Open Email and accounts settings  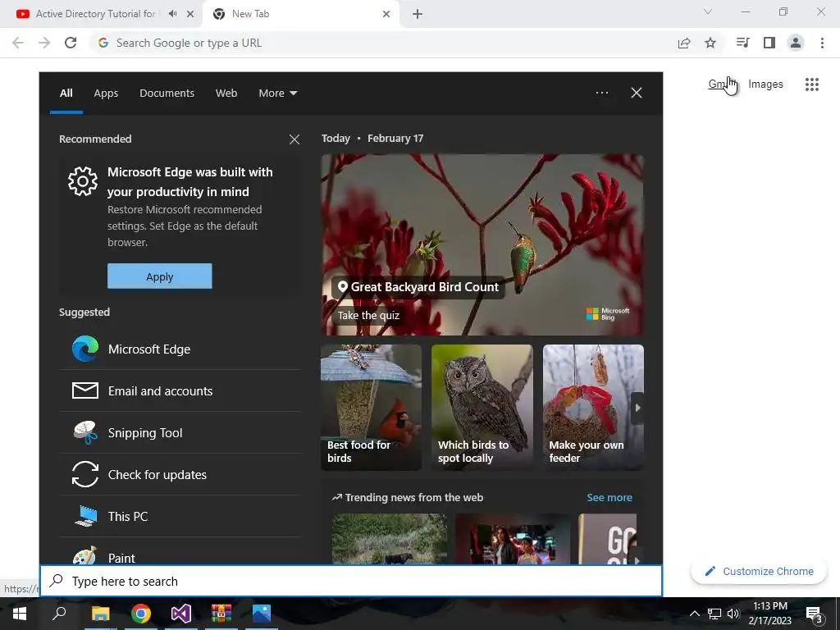point(180,391)
